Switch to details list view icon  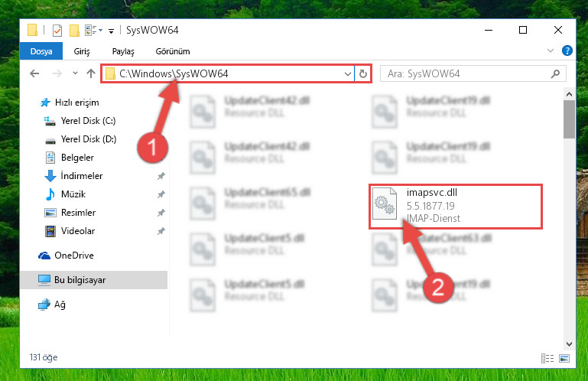point(547,359)
